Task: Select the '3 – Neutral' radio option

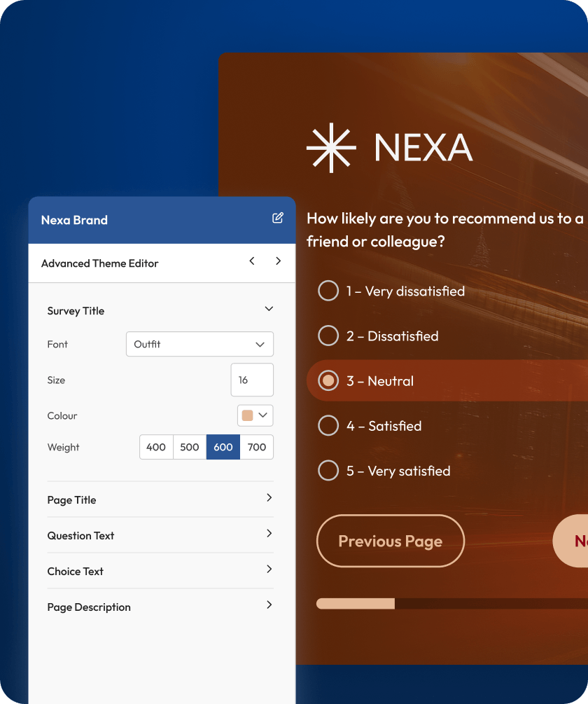Action: [328, 380]
